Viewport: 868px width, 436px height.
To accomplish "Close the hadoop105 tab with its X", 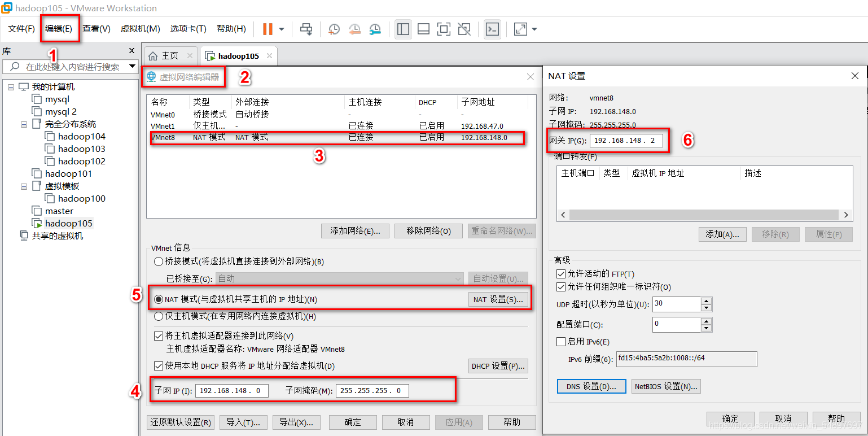I will (x=269, y=55).
